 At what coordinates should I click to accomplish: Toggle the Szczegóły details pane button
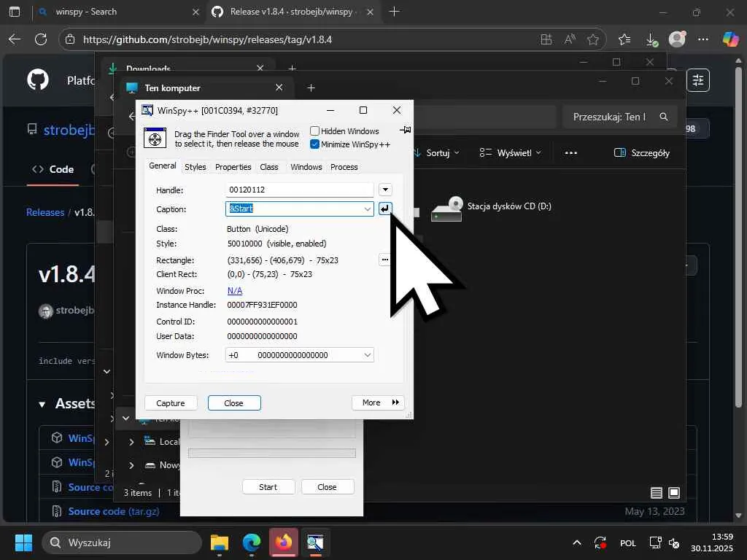[x=642, y=153]
